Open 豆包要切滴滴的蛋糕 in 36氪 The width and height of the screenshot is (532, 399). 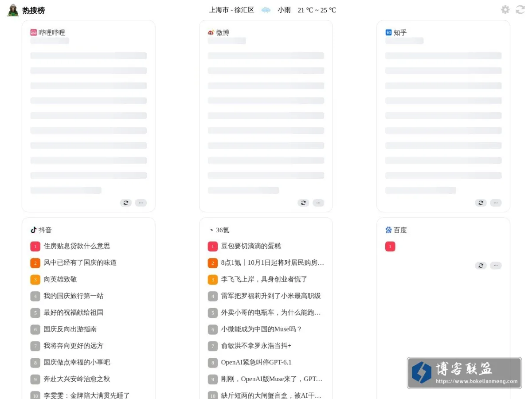(251, 246)
